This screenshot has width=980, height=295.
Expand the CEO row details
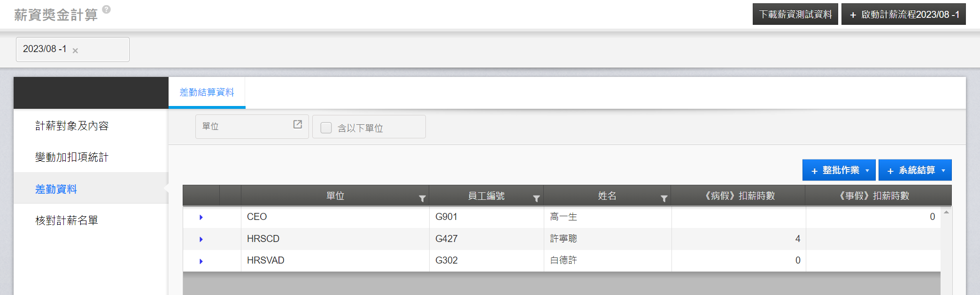point(201,217)
